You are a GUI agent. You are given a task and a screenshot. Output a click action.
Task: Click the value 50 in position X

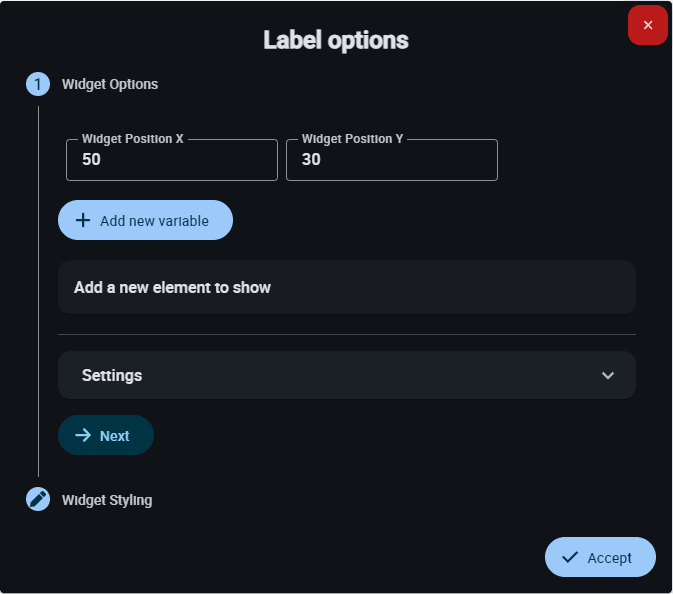tap(91, 160)
